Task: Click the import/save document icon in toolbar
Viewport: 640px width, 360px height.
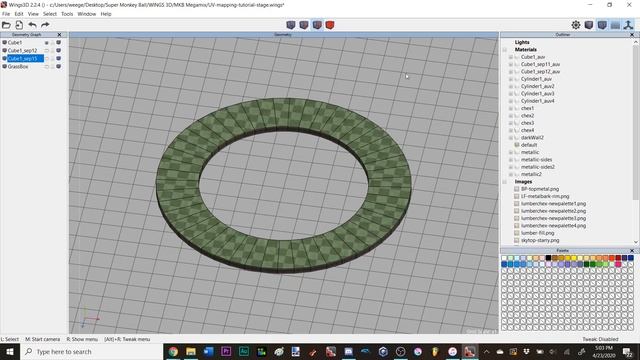Action: point(19,25)
